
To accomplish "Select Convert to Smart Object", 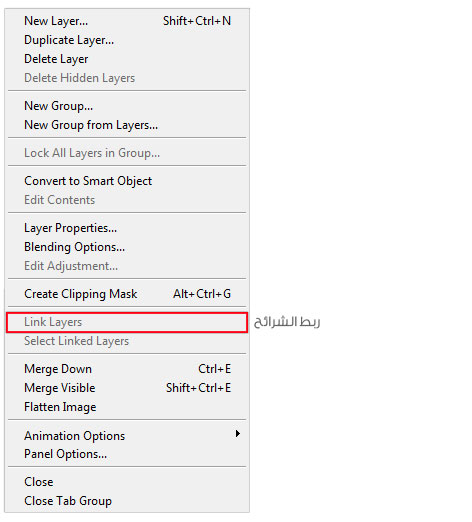I will click(x=127, y=181).
